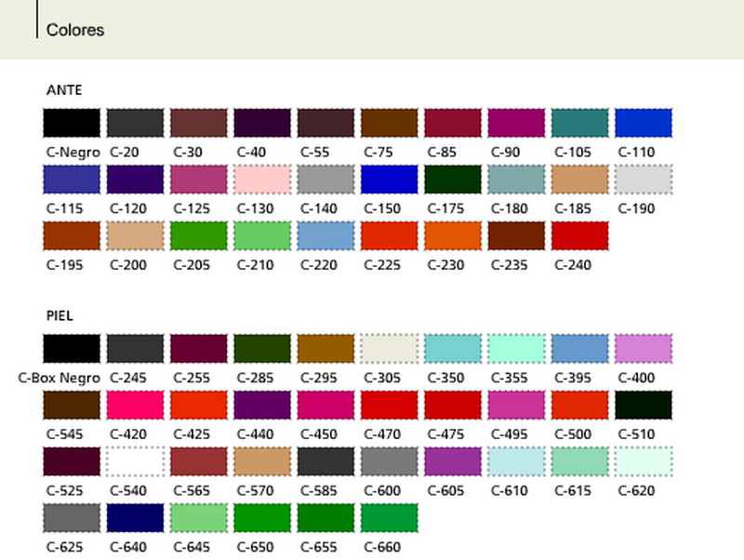
Task: Click the C-240 red swatch
Action: (x=579, y=236)
